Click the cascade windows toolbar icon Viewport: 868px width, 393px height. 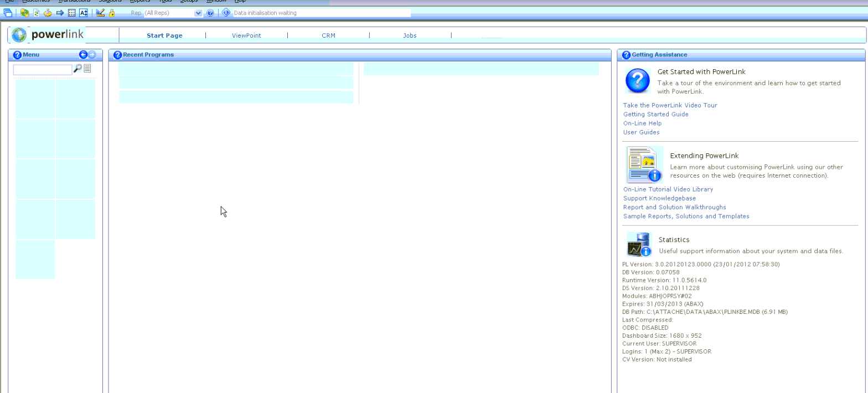[x=8, y=13]
